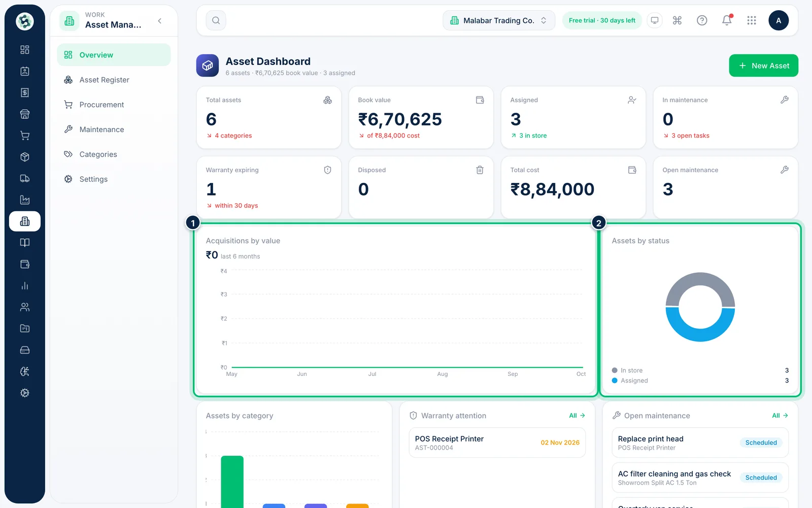Open Categories in the sidebar

click(114, 154)
